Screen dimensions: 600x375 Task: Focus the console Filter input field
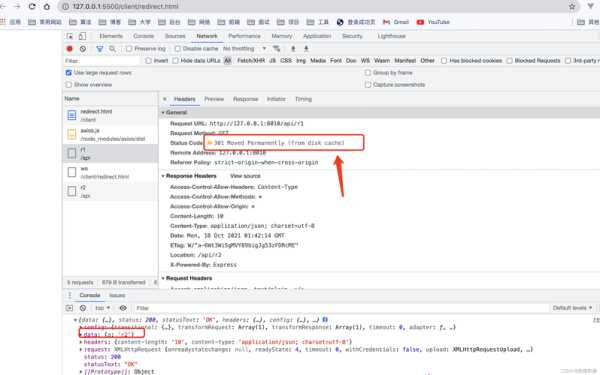[x=341, y=308]
